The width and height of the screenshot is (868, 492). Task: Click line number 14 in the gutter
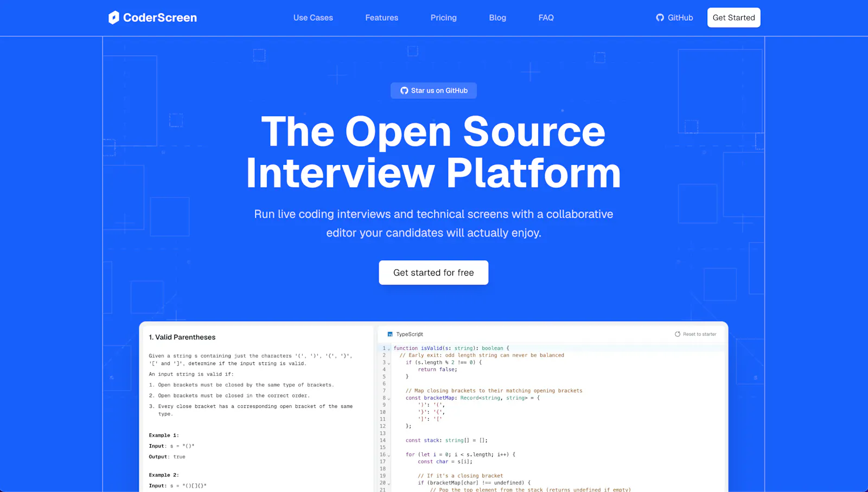click(x=382, y=440)
